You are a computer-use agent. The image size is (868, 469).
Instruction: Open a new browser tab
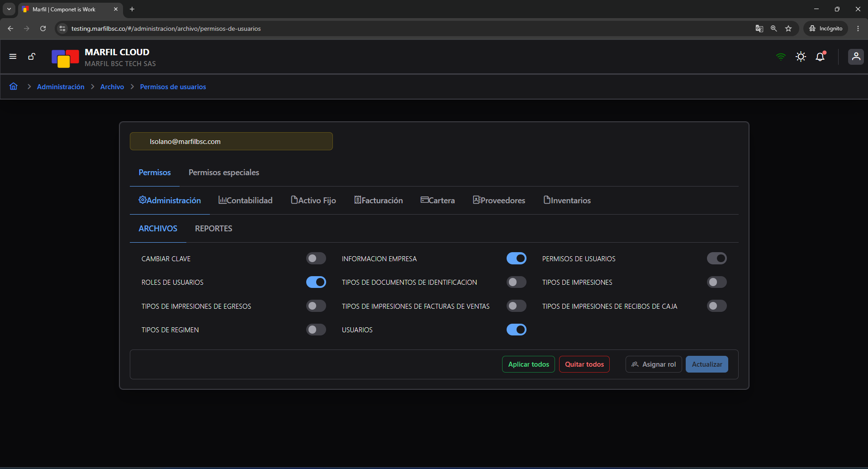tap(132, 9)
